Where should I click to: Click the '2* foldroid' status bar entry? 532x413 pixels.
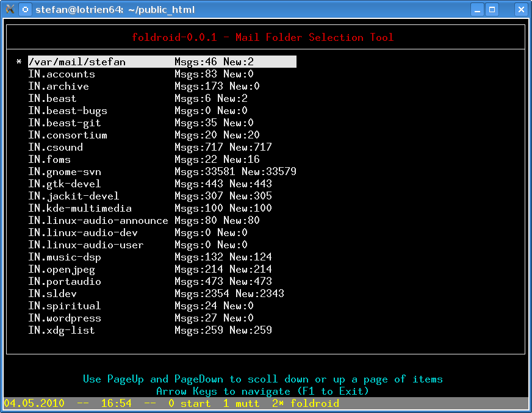[305, 403]
